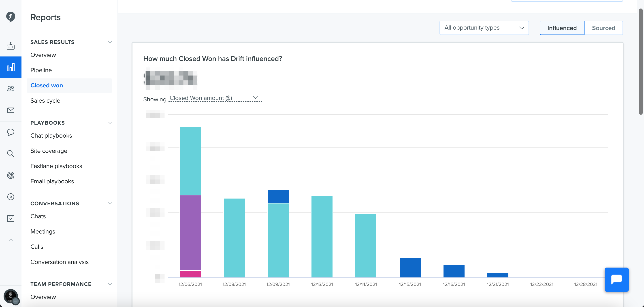Click the search magnifier icon in sidebar

pyautogui.click(x=11, y=153)
